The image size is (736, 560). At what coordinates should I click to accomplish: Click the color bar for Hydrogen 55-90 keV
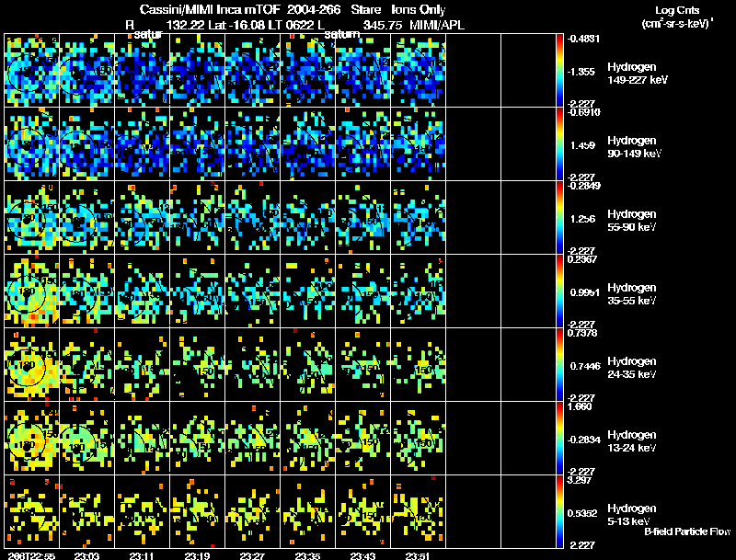[559, 217]
